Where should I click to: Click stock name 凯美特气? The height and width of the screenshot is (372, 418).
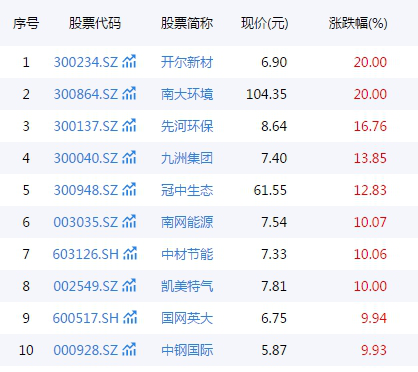(187, 286)
